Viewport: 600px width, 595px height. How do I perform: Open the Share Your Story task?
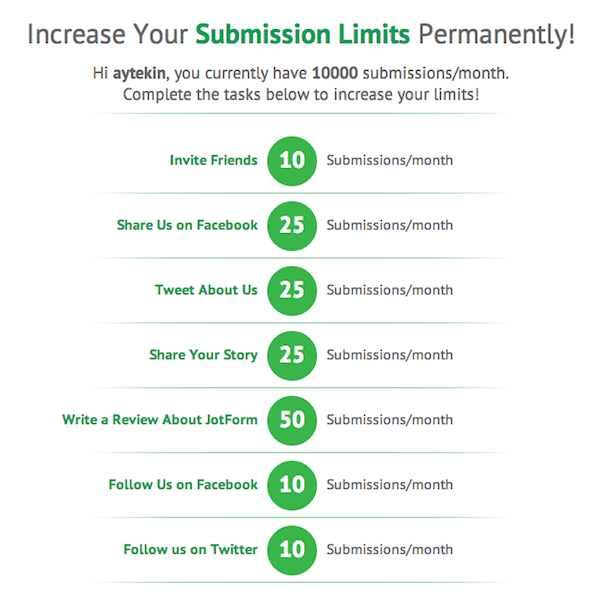(203, 355)
